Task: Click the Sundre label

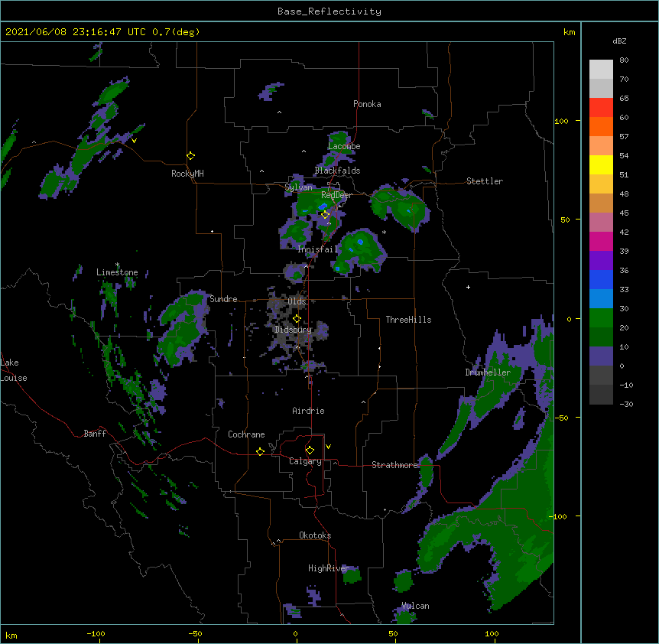Action: point(223,299)
